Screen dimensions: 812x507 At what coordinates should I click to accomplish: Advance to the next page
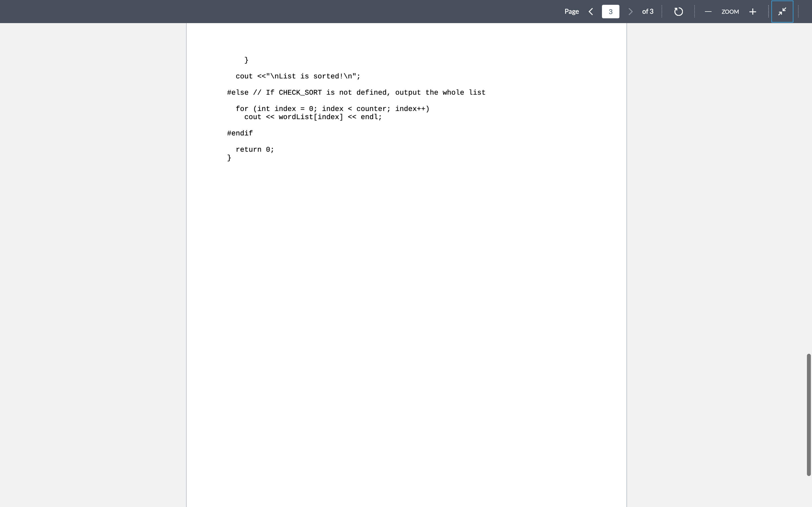click(x=630, y=11)
